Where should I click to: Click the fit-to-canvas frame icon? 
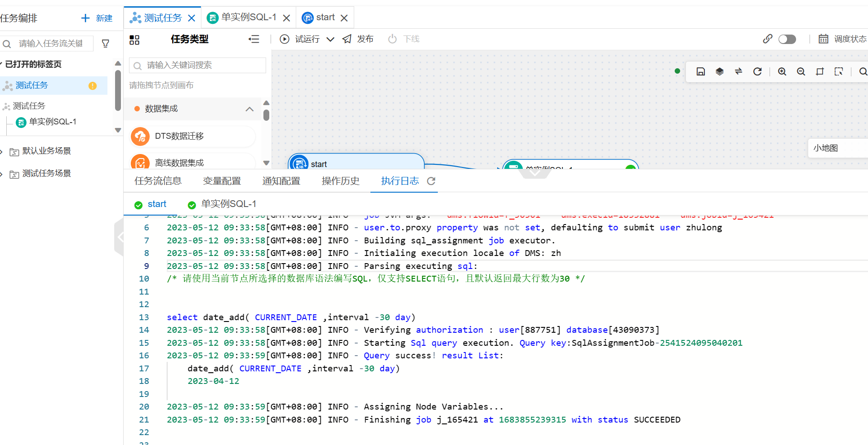(x=820, y=71)
